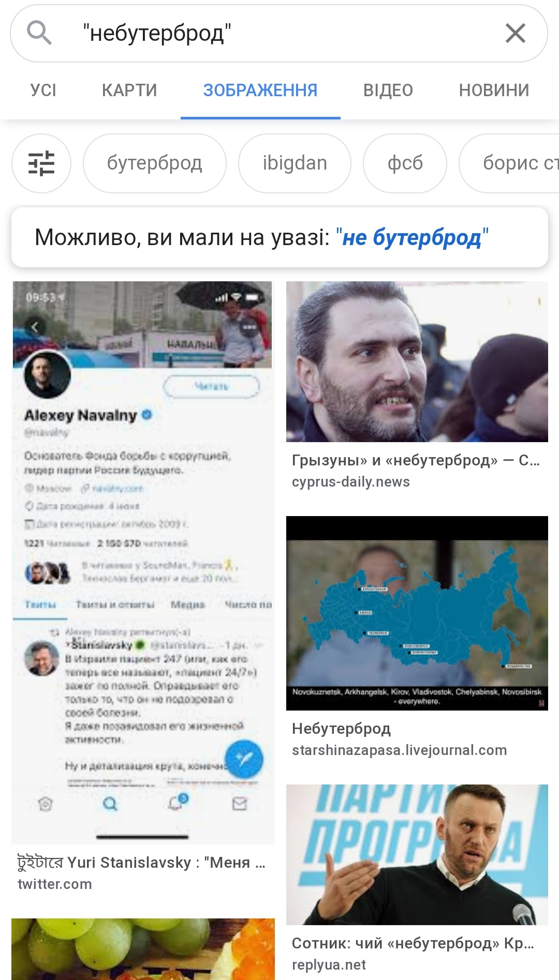Open the ВІДЕО tab
The width and height of the screenshot is (559, 980).
(x=388, y=91)
